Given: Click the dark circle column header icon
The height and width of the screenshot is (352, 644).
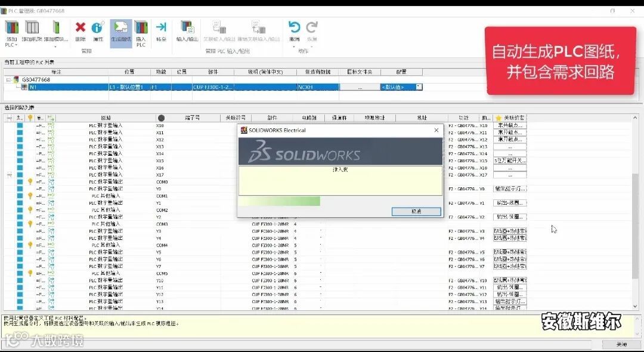Looking at the screenshot, I should pyautogui.click(x=161, y=118).
